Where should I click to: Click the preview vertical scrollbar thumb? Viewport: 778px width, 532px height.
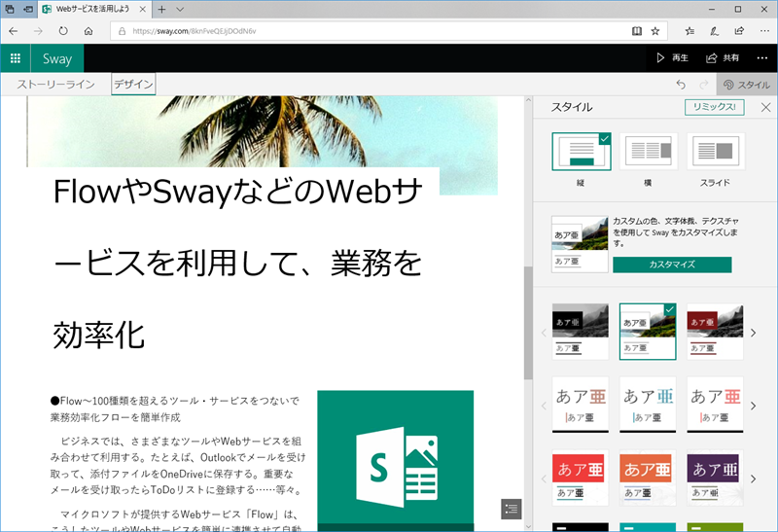(528, 323)
